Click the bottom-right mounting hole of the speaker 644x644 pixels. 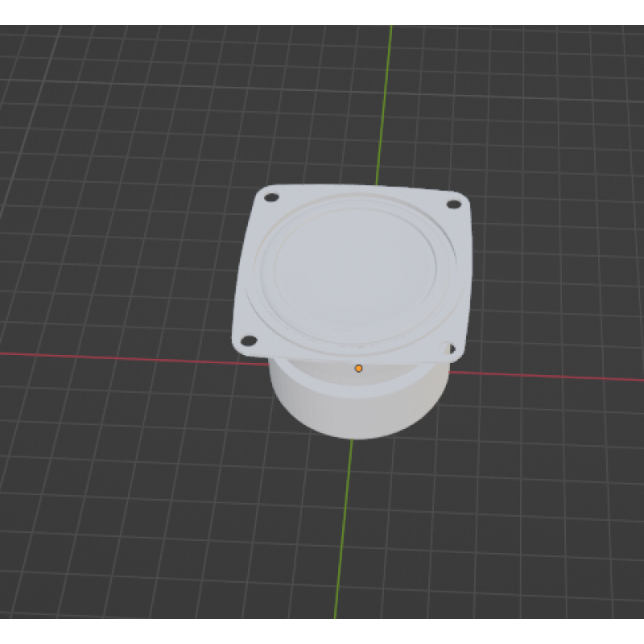point(450,349)
